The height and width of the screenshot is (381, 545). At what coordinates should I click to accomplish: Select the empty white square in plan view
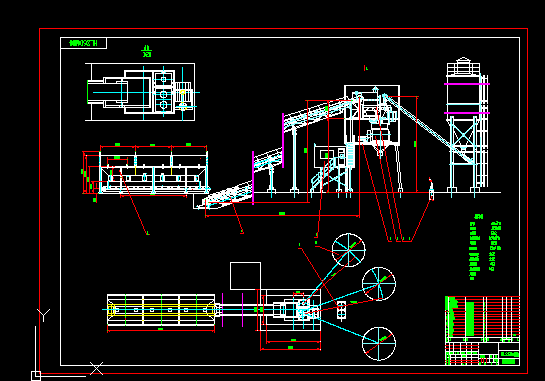(x=245, y=276)
